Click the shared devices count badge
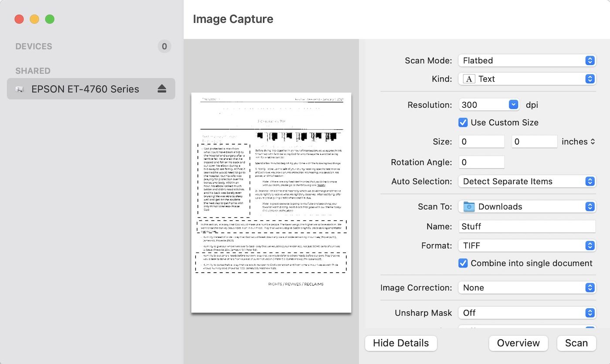Image resolution: width=610 pixels, height=364 pixels. click(x=164, y=47)
